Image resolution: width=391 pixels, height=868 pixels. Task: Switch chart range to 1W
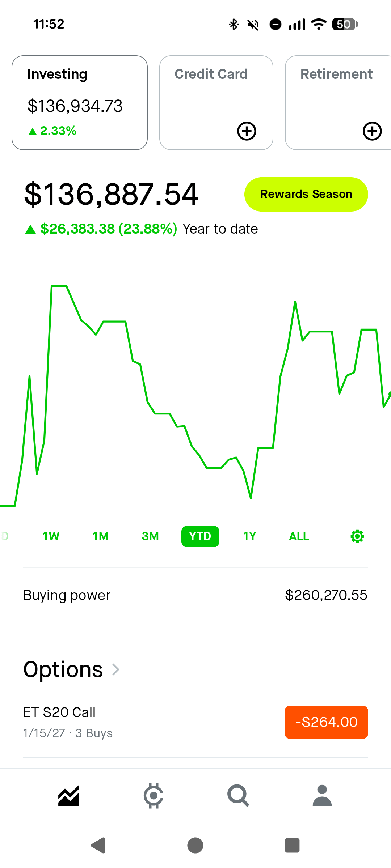(x=51, y=536)
